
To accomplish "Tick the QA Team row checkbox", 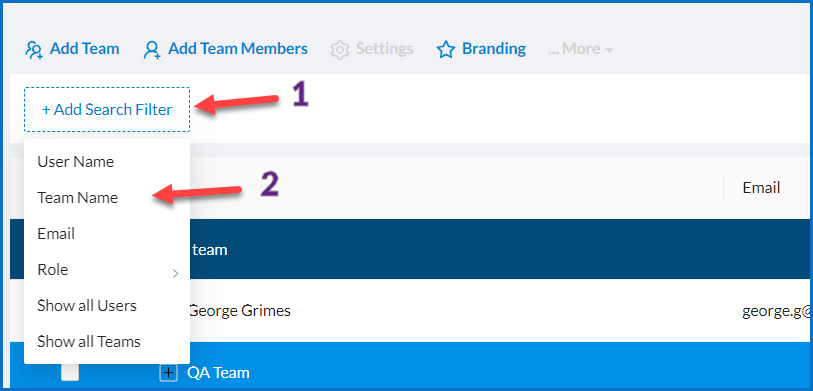I will click(x=70, y=373).
